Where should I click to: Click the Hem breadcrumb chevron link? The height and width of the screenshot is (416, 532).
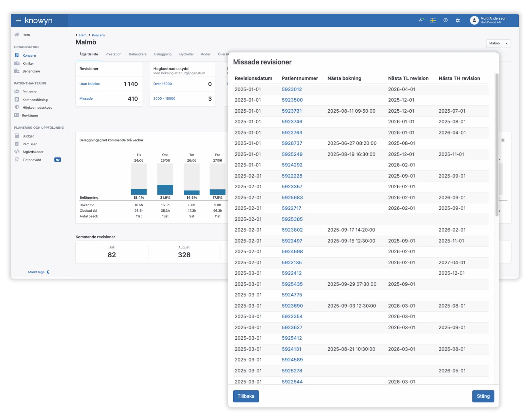tap(81, 35)
